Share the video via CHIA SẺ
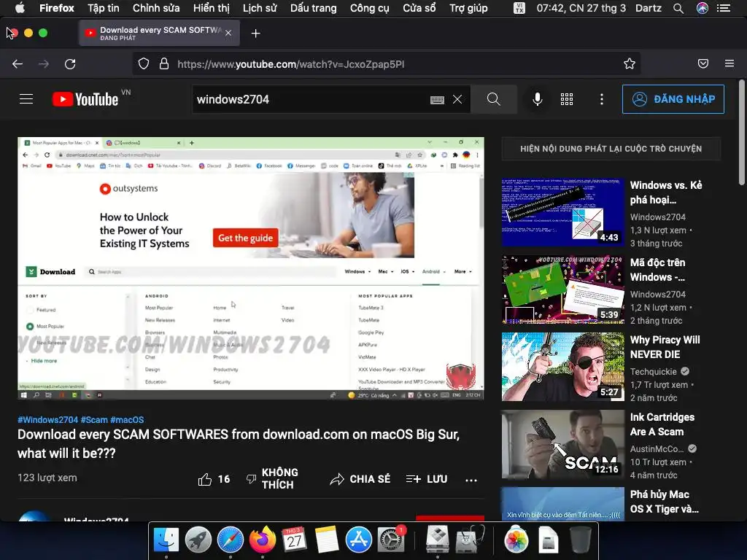Image resolution: width=747 pixels, height=560 pixels. (x=360, y=479)
